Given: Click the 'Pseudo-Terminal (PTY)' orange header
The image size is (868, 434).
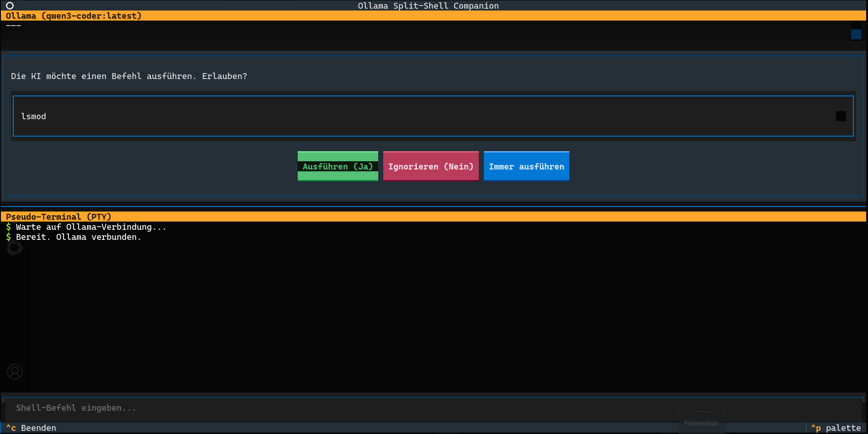Looking at the screenshot, I should (59, 217).
